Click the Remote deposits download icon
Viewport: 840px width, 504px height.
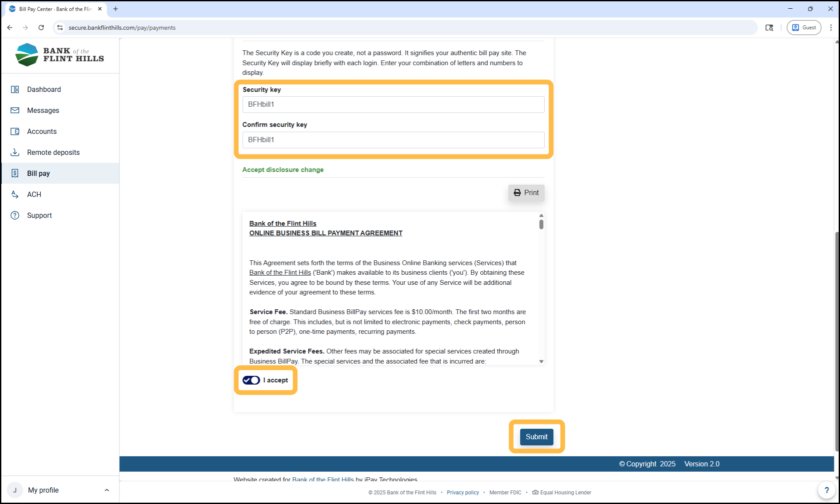[15, 152]
